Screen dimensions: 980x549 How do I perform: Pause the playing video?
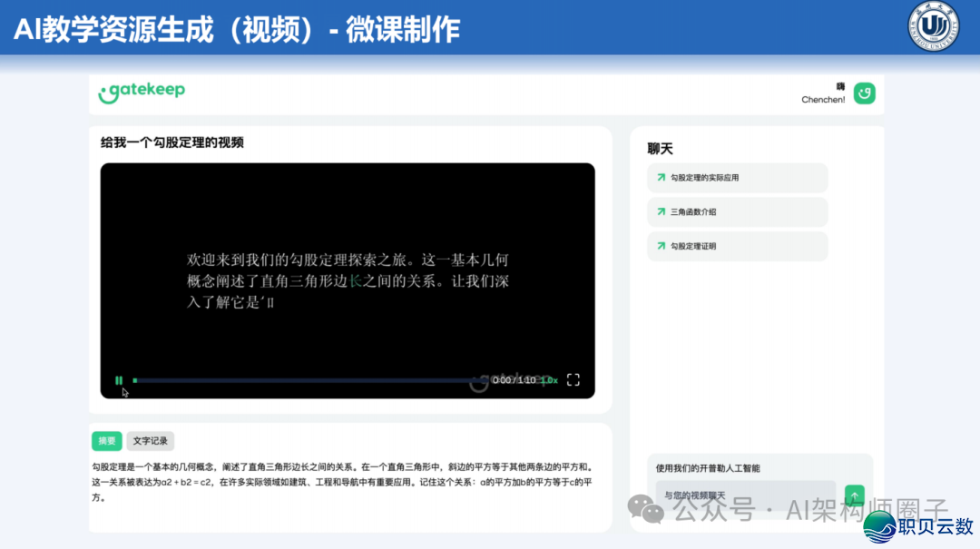(119, 379)
